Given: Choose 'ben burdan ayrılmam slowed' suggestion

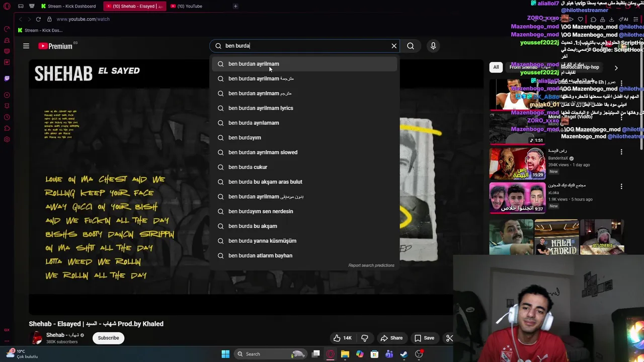Looking at the screenshot, I should [x=304, y=152].
